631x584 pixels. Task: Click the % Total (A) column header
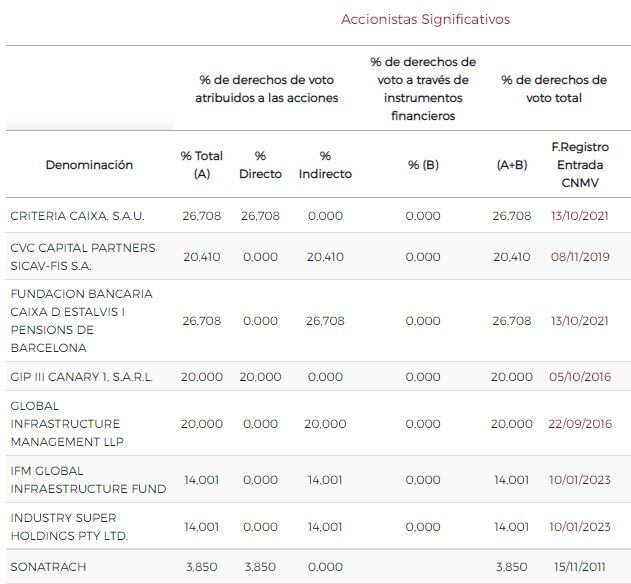point(202,165)
